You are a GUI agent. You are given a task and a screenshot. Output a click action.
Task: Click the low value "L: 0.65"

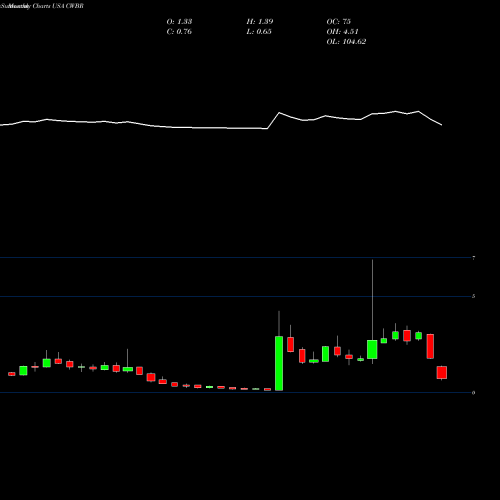tap(259, 32)
